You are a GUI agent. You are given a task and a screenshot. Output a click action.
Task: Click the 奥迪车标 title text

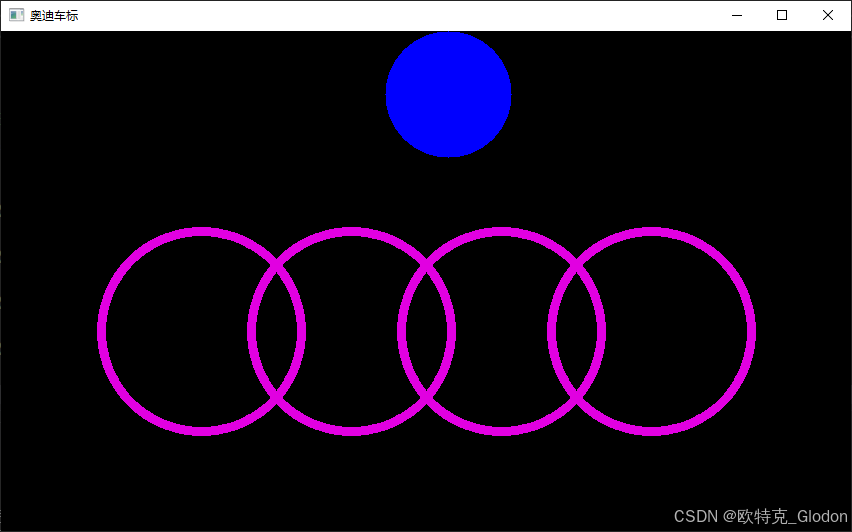(x=54, y=16)
